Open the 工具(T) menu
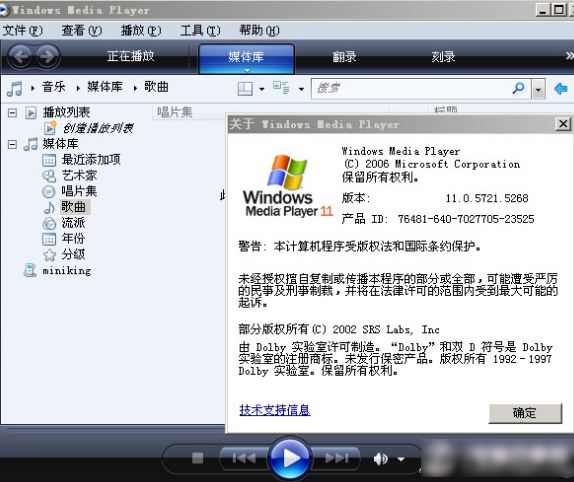The image size is (574, 482). [x=200, y=30]
